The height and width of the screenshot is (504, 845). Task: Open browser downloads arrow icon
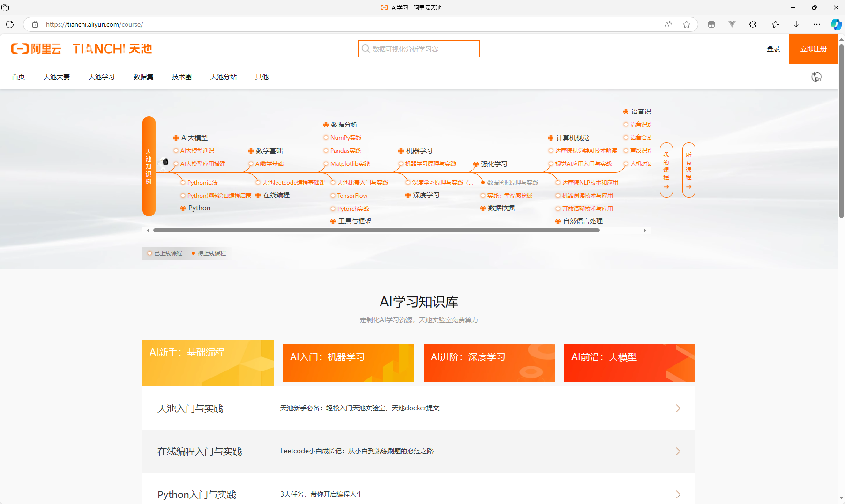(x=796, y=24)
